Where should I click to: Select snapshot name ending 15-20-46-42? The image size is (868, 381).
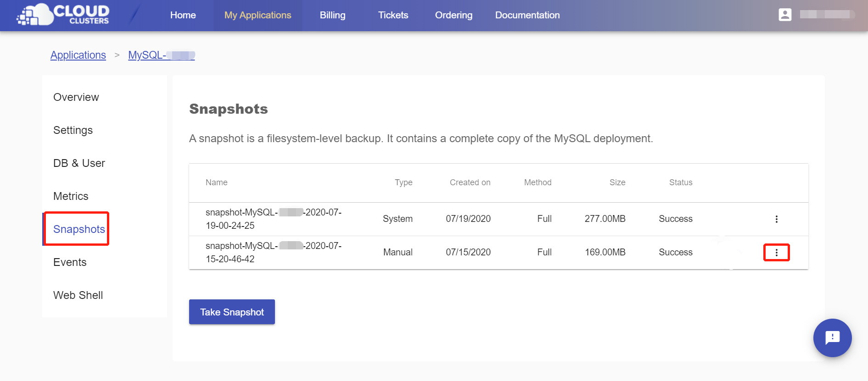274,253
